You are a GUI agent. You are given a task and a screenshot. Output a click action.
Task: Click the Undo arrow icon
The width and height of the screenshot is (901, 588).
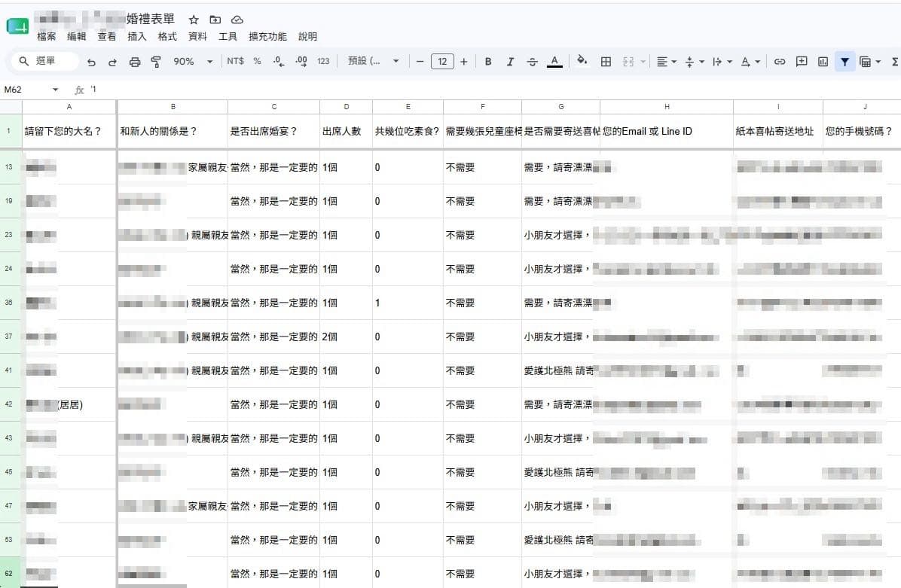point(91,62)
